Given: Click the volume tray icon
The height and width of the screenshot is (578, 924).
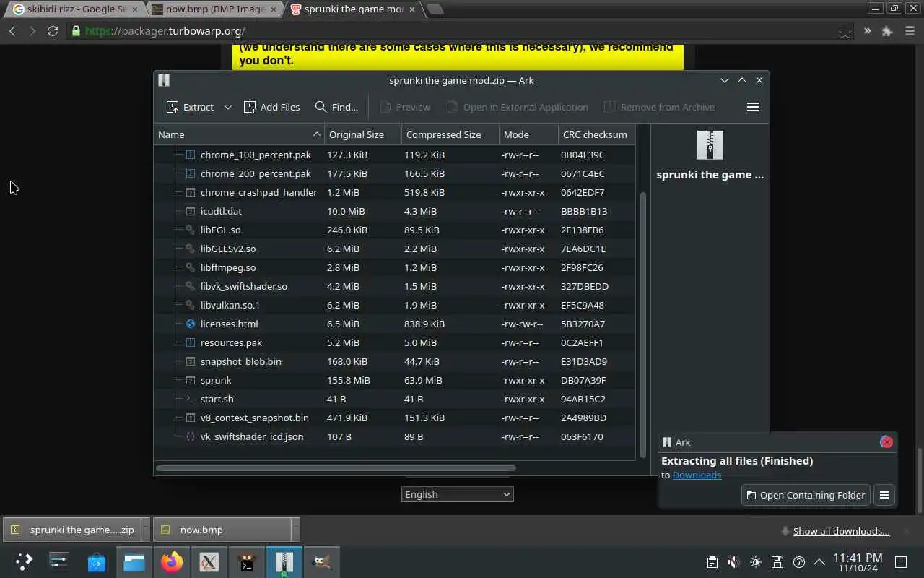Looking at the screenshot, I should (x=733, y=562).
